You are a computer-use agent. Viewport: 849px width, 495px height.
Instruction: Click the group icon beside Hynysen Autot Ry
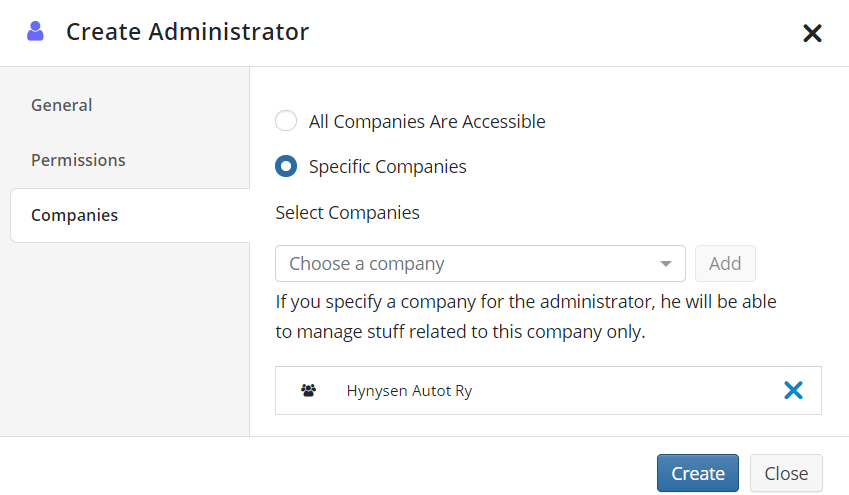[309, 390]
